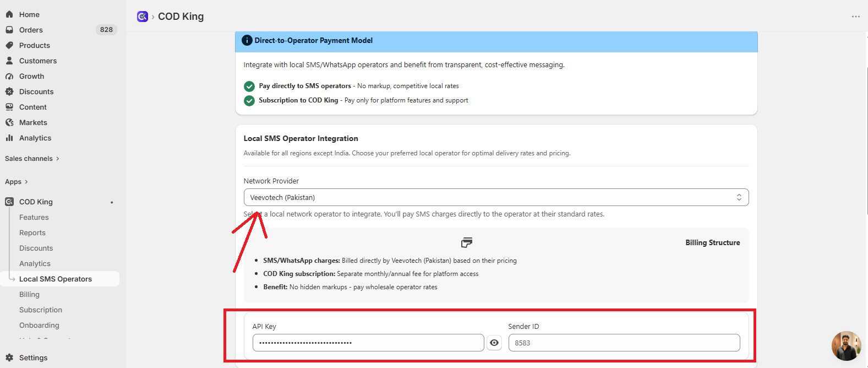Click the green check next to Pay directly
Screen dimensions: 868x368
[x=249, y=86]
